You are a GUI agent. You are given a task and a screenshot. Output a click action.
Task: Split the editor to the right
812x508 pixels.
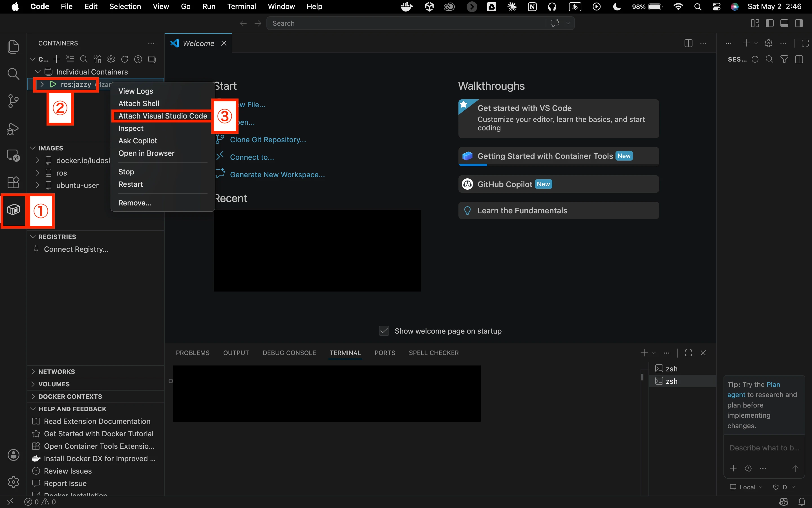pos(688,43)
